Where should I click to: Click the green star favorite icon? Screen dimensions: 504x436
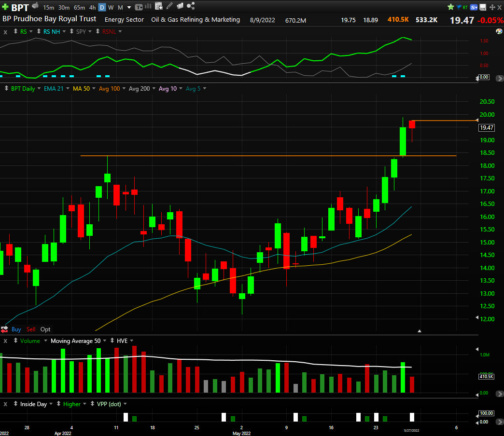[450, 7]
